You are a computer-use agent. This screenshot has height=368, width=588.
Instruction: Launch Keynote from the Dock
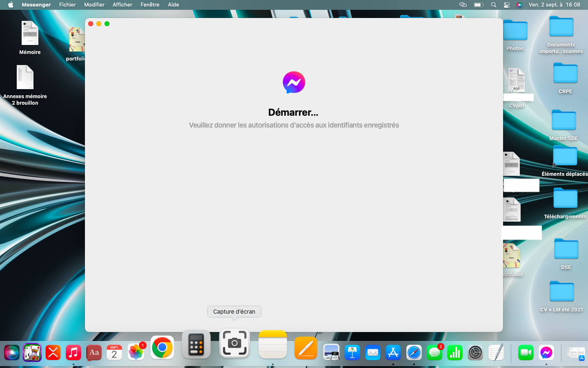coord(352,352)
